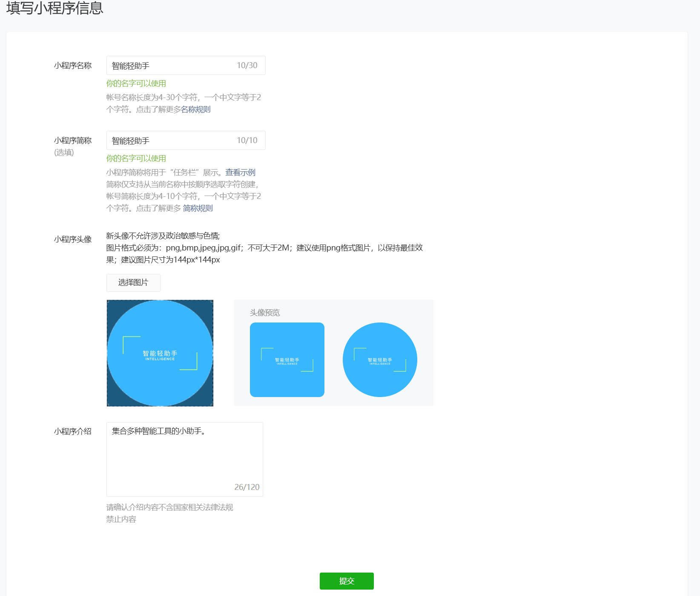Click the 请确认介绍内容 notice text

pos(169,513)
